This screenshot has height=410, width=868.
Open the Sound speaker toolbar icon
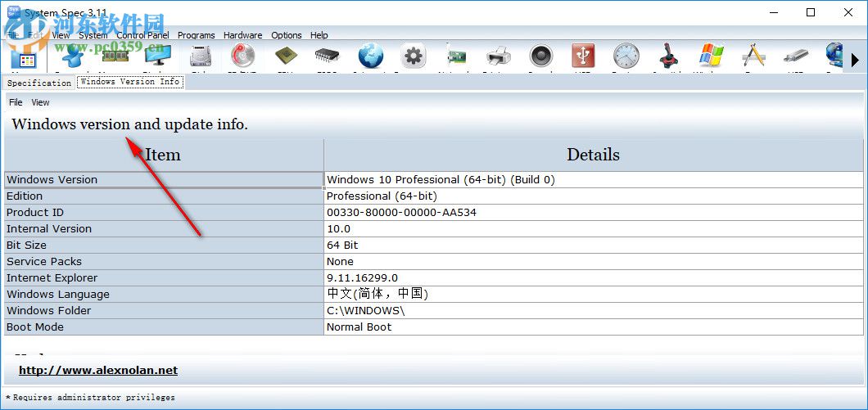[x=540, y=56]
